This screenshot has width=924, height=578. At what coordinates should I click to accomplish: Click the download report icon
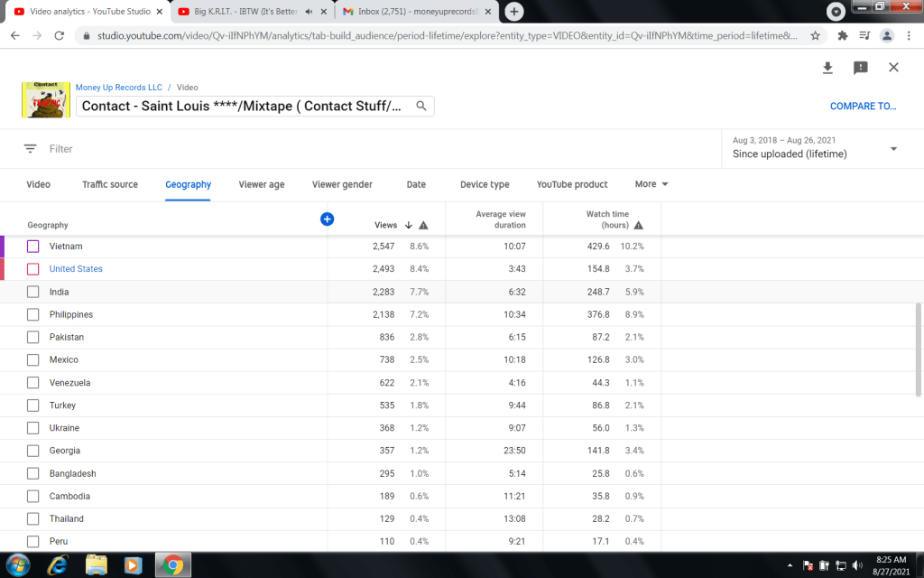click(x=827, y=68)
